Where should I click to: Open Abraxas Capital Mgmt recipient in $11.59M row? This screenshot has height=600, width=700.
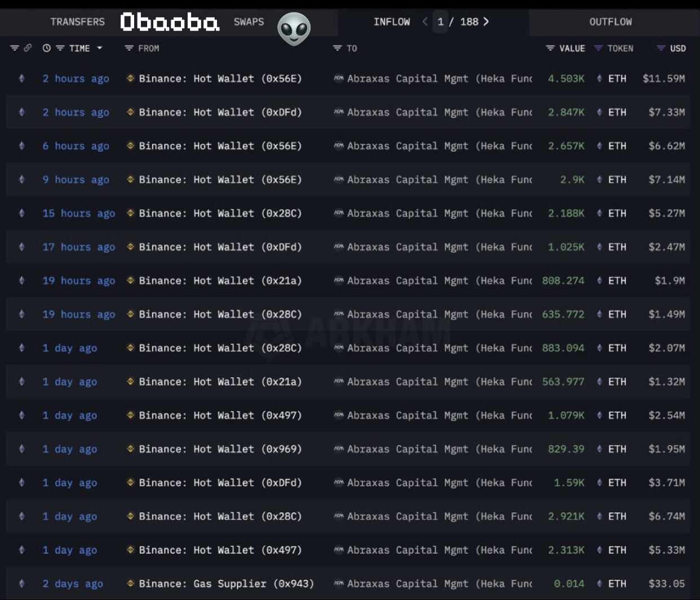tap(440, 78)
